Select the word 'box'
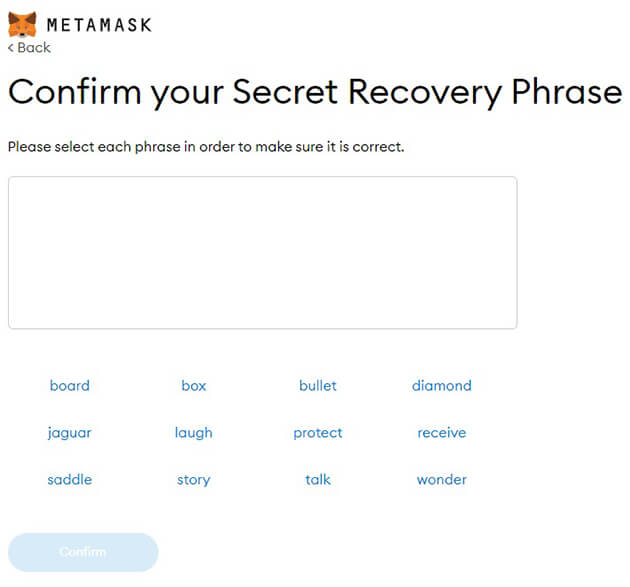The image size is (630, 587). click(193, 385)
